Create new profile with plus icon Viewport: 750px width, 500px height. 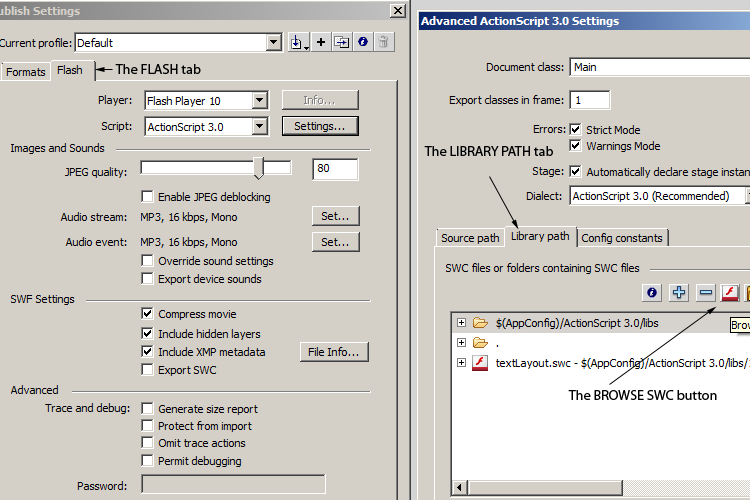(x=321, y=43)
